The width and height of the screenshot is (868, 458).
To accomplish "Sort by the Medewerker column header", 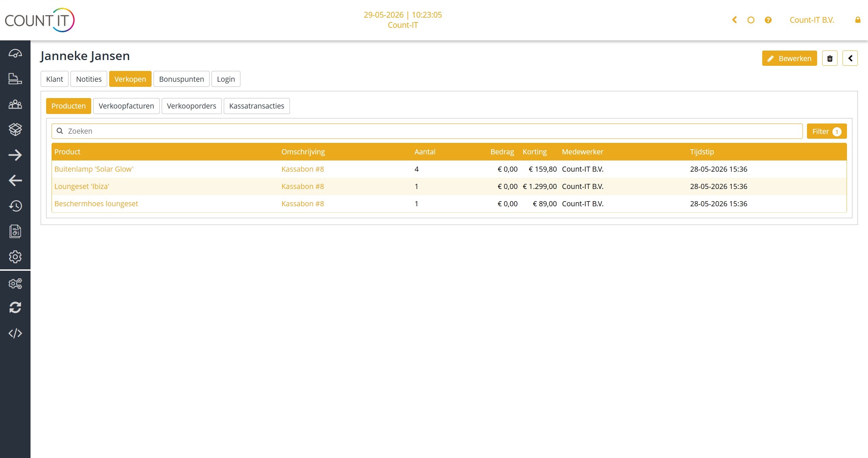I will 583,152.
